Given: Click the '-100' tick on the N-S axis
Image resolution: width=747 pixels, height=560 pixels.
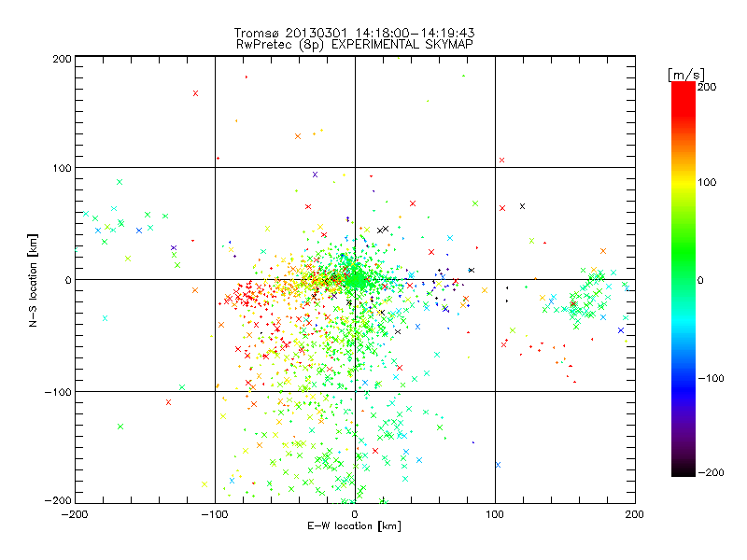Looking at the screenshot, I should tap(58, 392).
